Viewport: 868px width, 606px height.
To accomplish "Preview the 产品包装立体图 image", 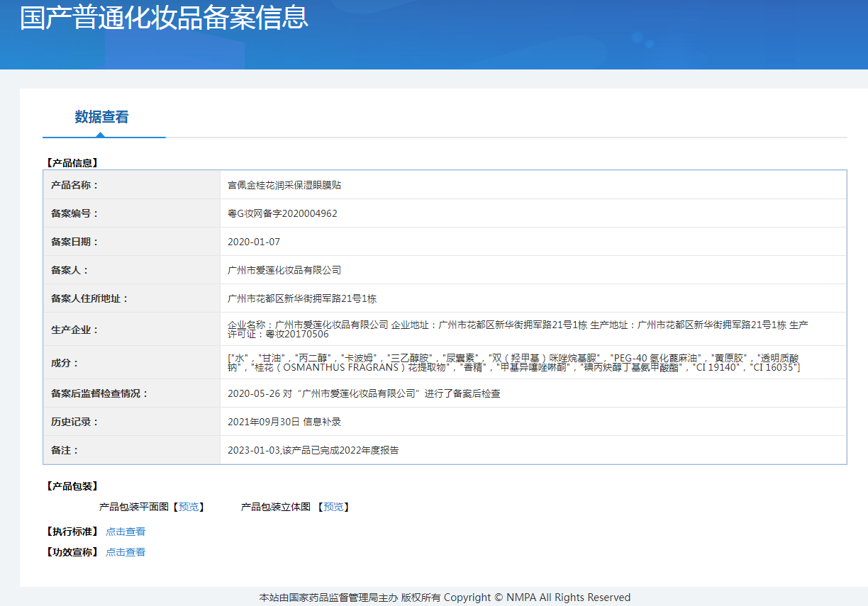I will point(333,507).
